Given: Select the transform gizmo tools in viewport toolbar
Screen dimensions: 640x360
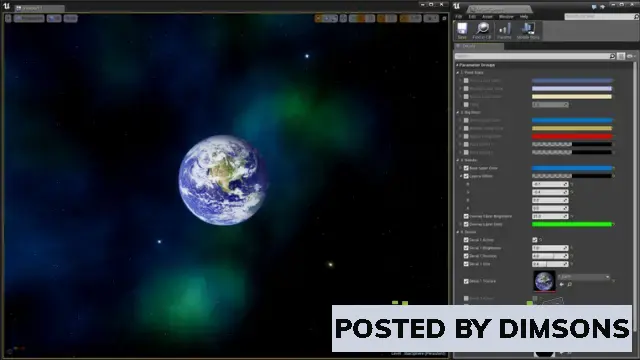Looking at the screenshot, I should pos(326,18).
